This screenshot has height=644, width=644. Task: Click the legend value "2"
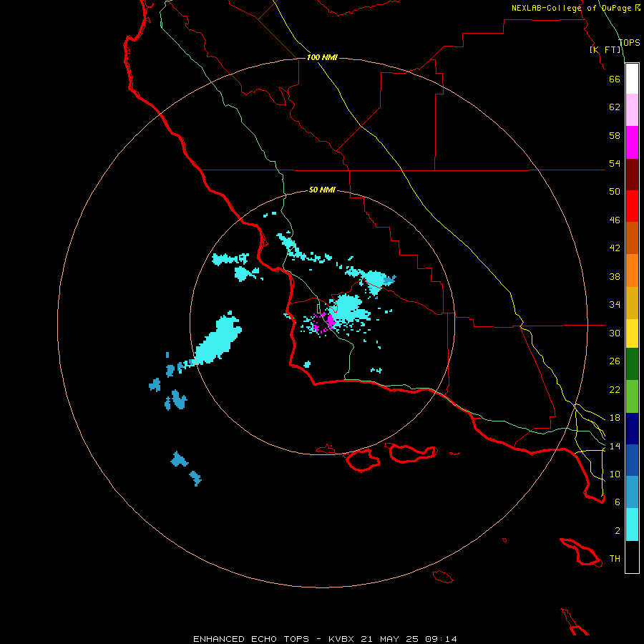[618, 531]
